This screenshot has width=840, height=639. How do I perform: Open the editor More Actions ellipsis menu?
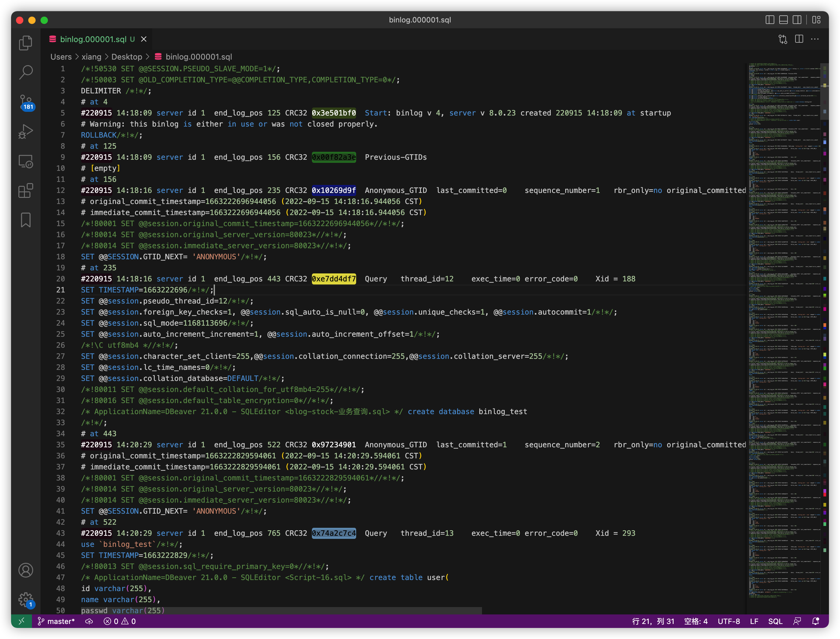(815, 39)
